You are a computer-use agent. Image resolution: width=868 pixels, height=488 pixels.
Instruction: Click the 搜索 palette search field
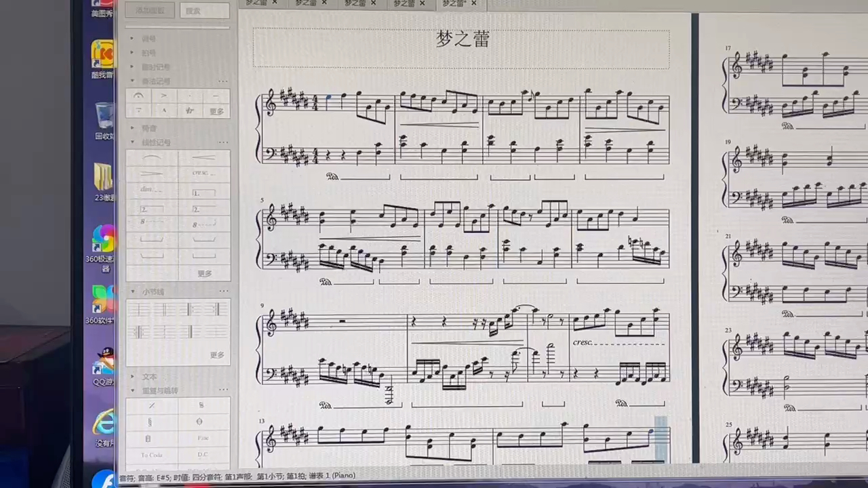205,11
